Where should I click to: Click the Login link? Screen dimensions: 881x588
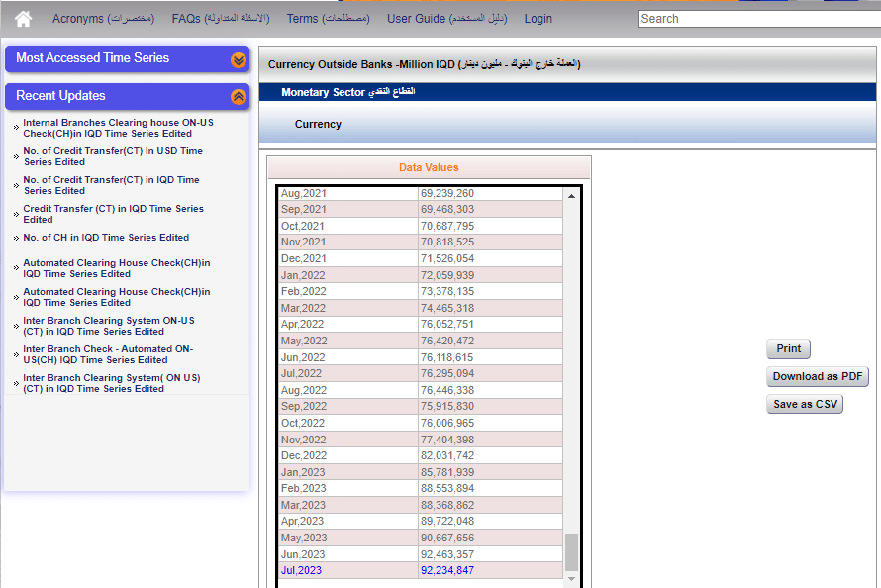tap(538, 19)
